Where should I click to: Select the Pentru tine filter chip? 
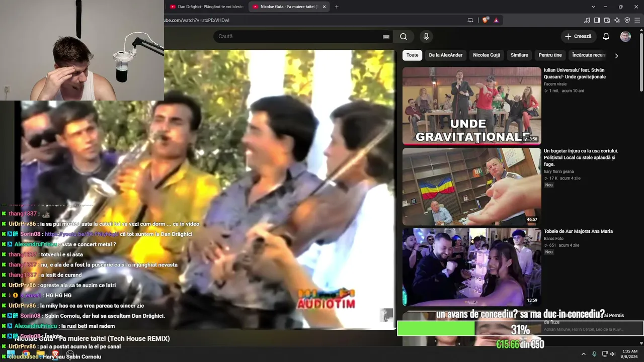(x=550, y=55)
